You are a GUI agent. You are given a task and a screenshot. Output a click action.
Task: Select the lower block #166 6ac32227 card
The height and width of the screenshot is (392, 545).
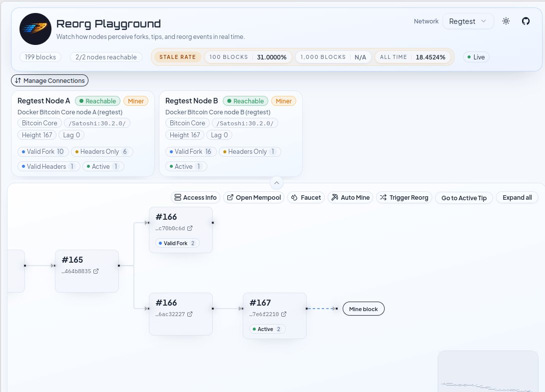(181, 314)
